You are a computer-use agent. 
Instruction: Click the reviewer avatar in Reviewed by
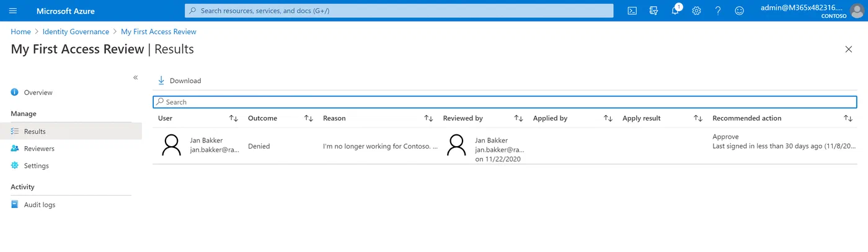click(x=456, y=146)
